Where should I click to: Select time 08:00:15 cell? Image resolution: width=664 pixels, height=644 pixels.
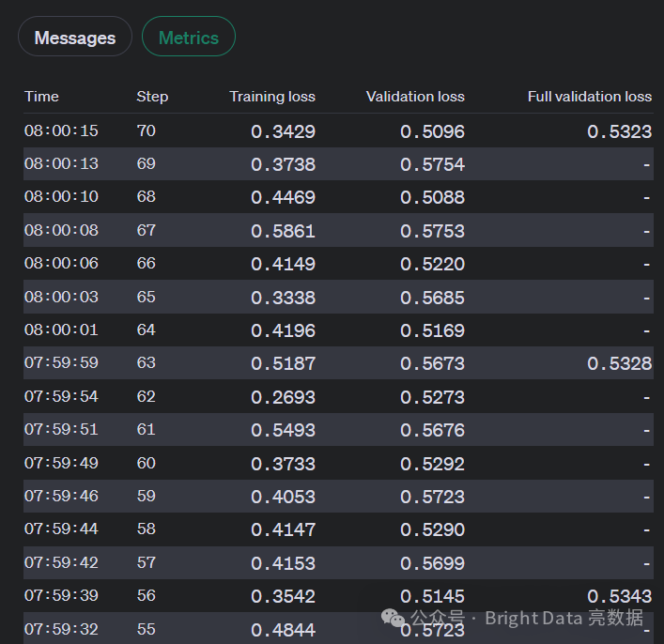click(x=61, y=130)
